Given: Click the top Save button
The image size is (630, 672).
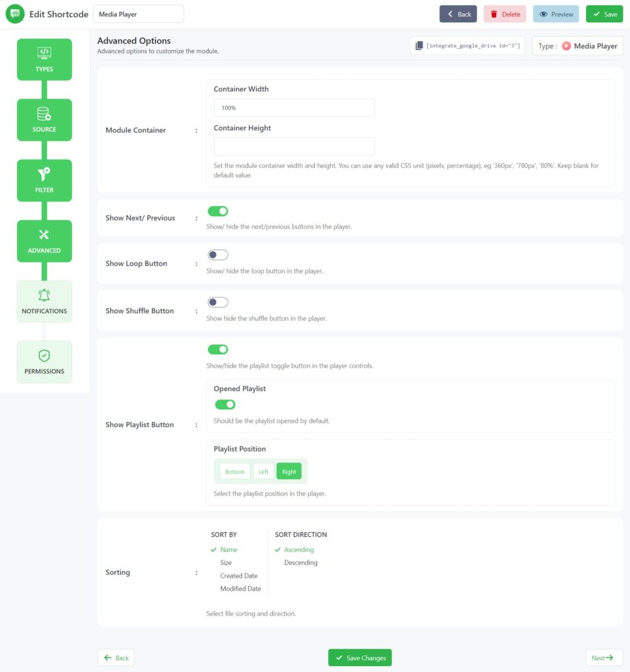Looking at the screenshot, I should click(x=604, y=14).
